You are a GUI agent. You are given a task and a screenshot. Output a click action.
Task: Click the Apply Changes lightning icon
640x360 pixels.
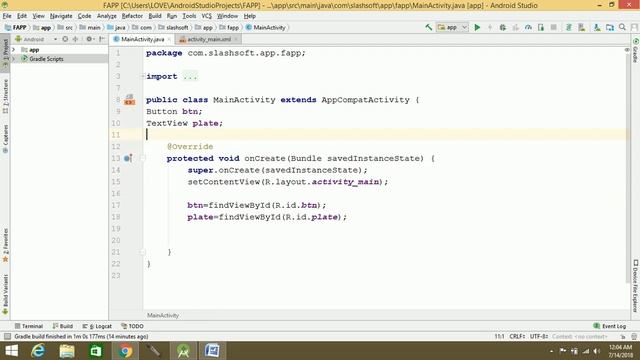[x=490, y=27]
